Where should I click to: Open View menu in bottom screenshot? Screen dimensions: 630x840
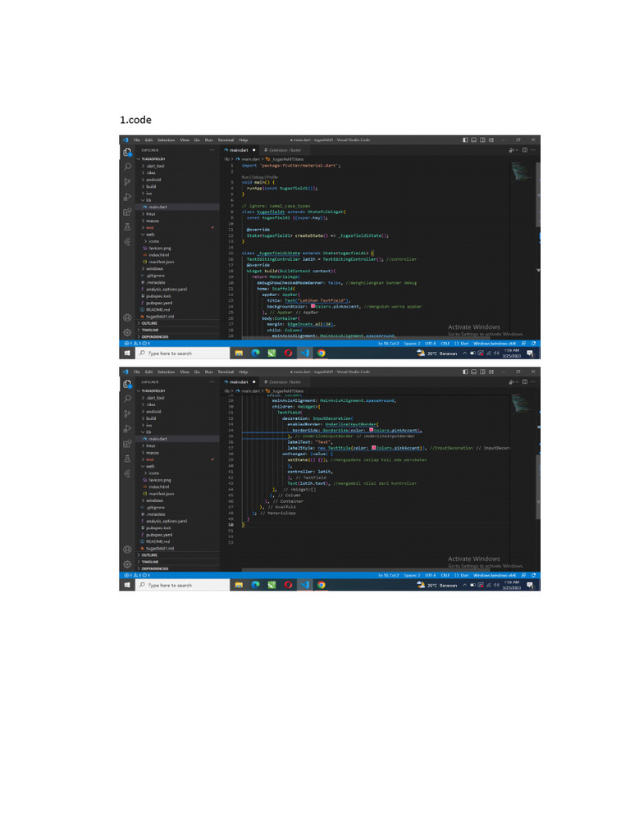click(185, 372)
